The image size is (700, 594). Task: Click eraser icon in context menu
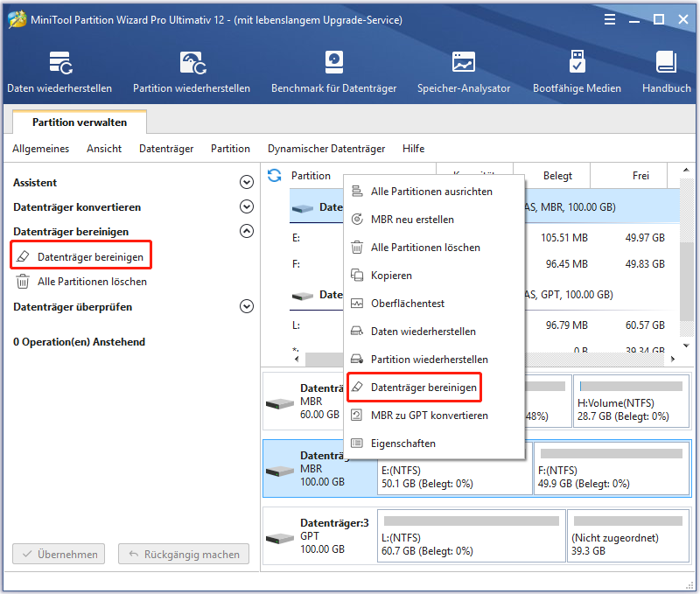point(357,387)
